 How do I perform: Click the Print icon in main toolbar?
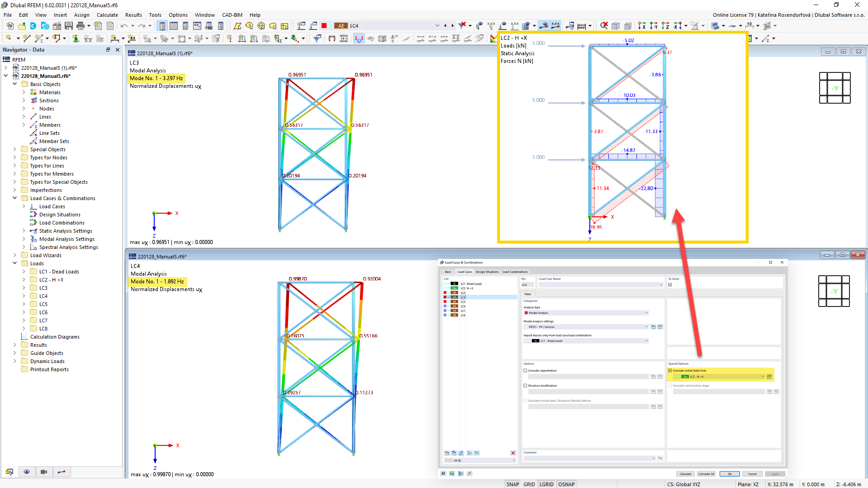tap(81, 26)
